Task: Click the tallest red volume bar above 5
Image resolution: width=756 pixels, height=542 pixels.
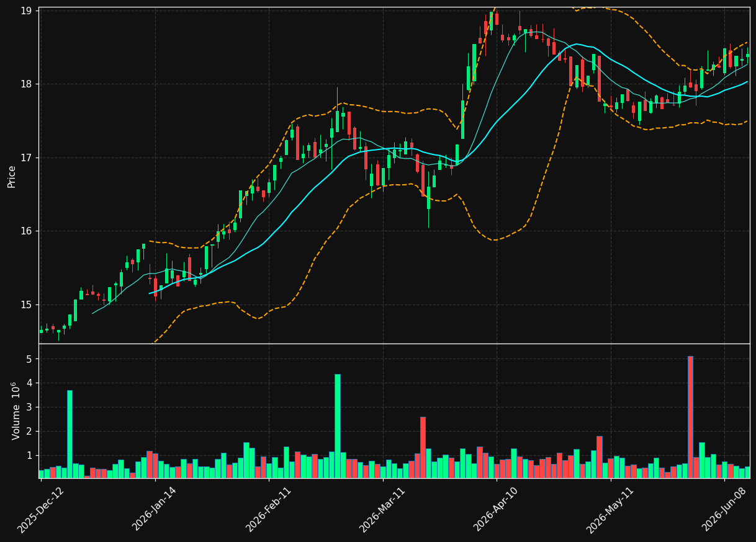Action: pyautogui.click(x=690, y=417)
